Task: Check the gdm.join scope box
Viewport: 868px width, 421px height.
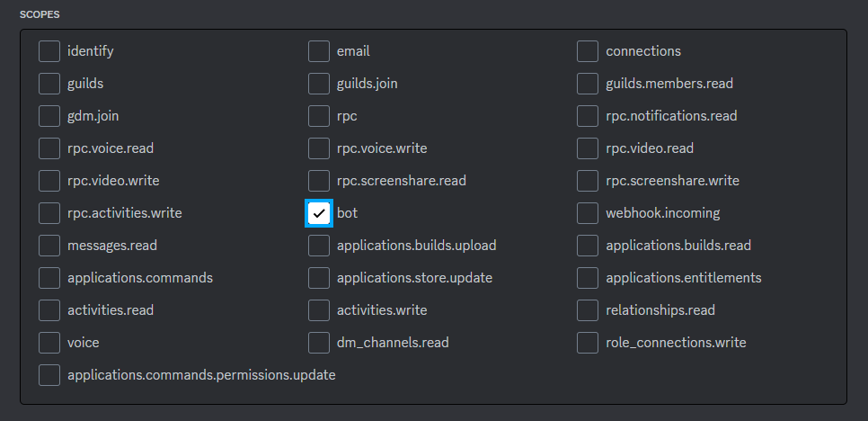Action: [49, 116]
